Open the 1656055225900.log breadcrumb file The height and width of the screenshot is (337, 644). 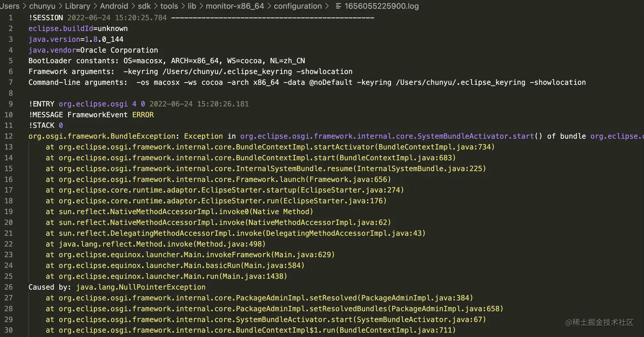click(x=382, y=6)
